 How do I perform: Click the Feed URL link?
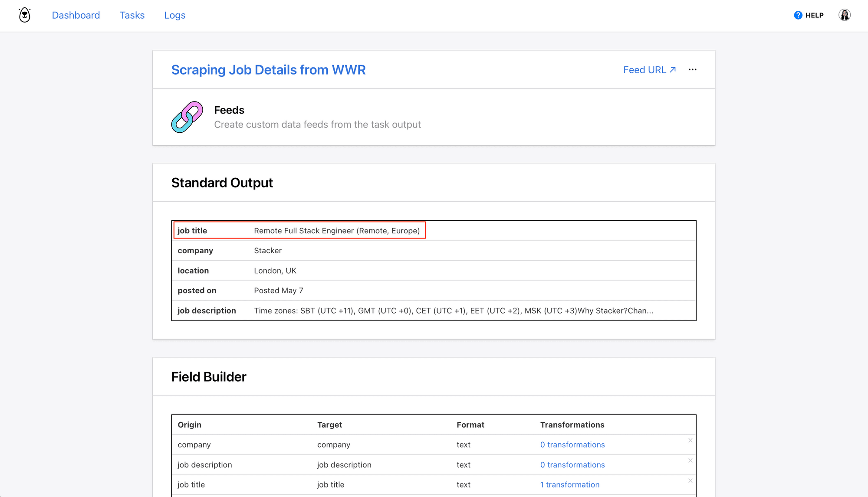644,69
